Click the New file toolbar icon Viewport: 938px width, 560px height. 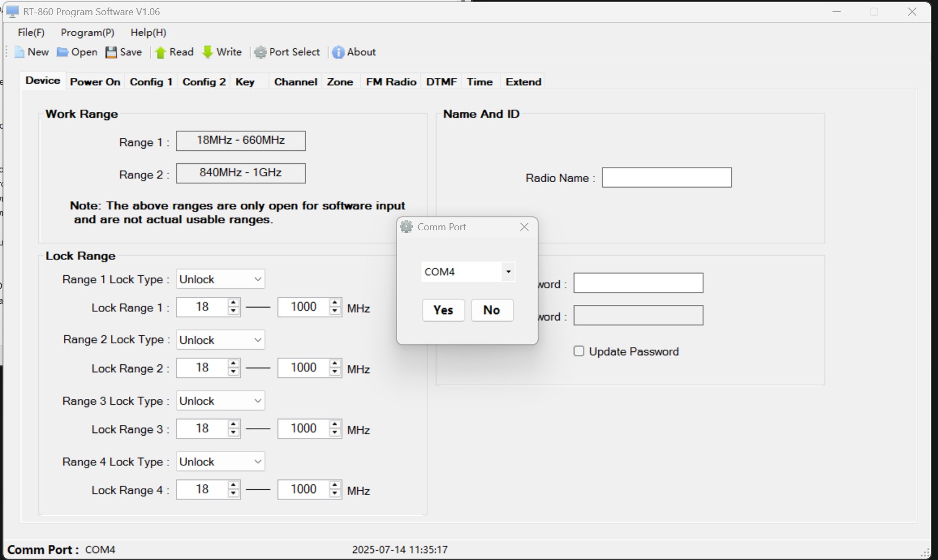19,52
